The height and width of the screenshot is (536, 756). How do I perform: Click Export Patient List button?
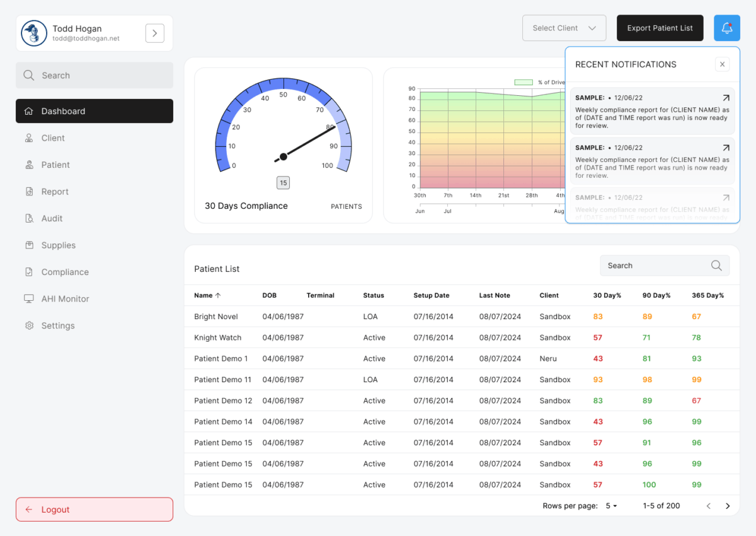tap(660, 28)
